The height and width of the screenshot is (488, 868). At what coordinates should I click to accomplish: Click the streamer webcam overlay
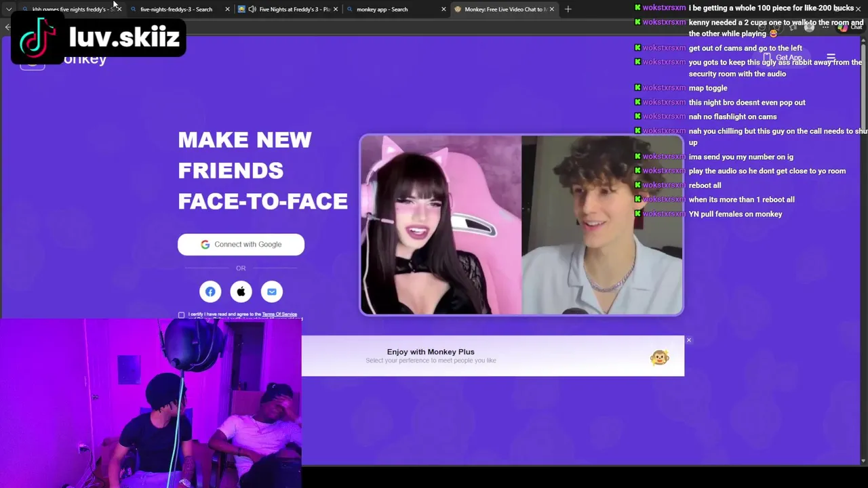pos(151,403)
